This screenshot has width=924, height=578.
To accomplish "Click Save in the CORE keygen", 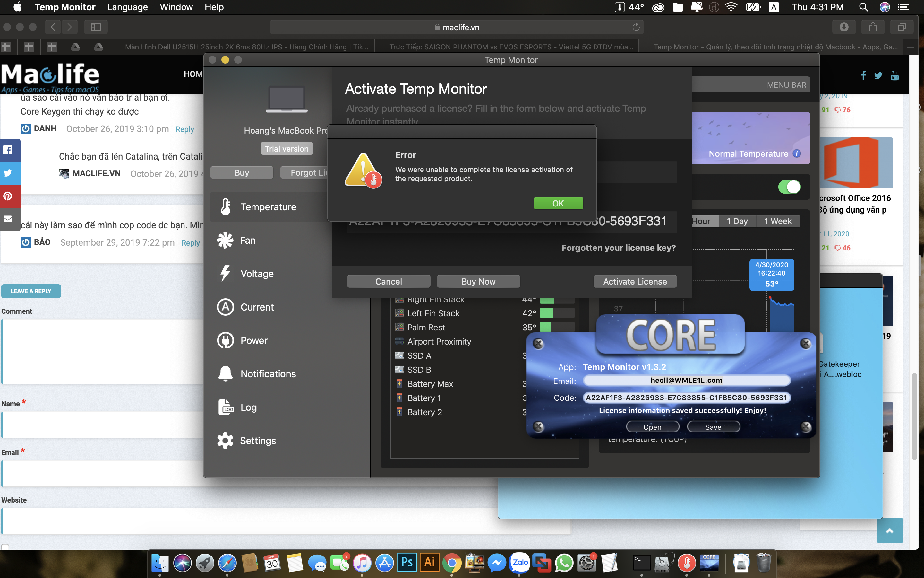I will click(713, 427).
